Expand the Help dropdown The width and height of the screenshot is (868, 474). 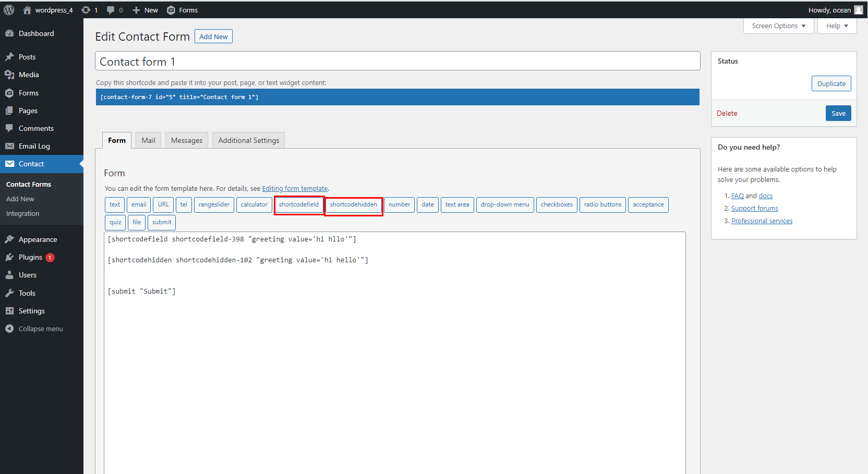[x=836, y=26]
